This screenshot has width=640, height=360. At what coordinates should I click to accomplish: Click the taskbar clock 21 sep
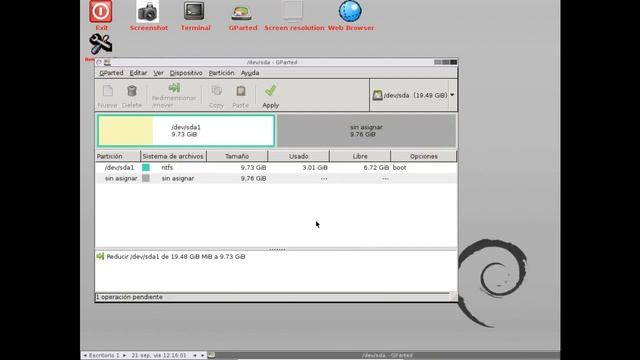(159, 356)
